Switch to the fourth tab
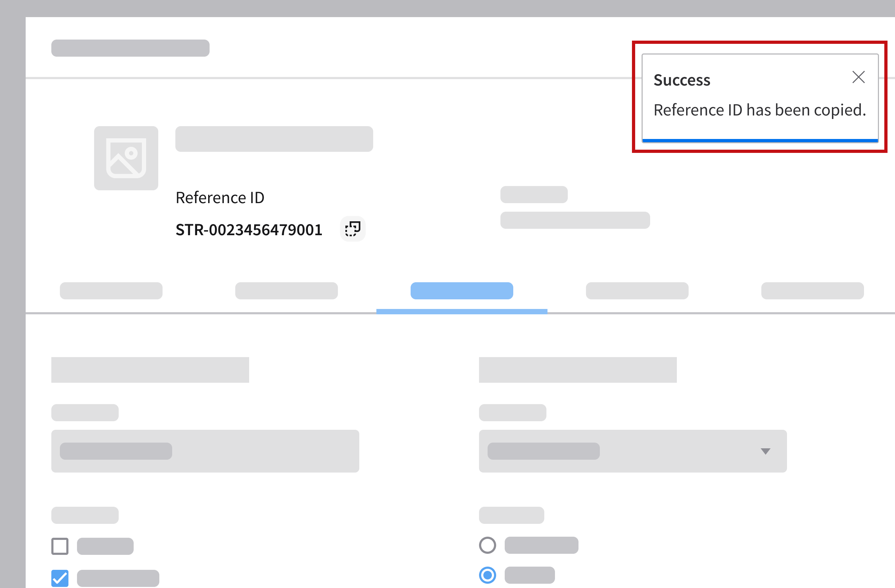This screenshot has height=588, width=895. (637, 291)
